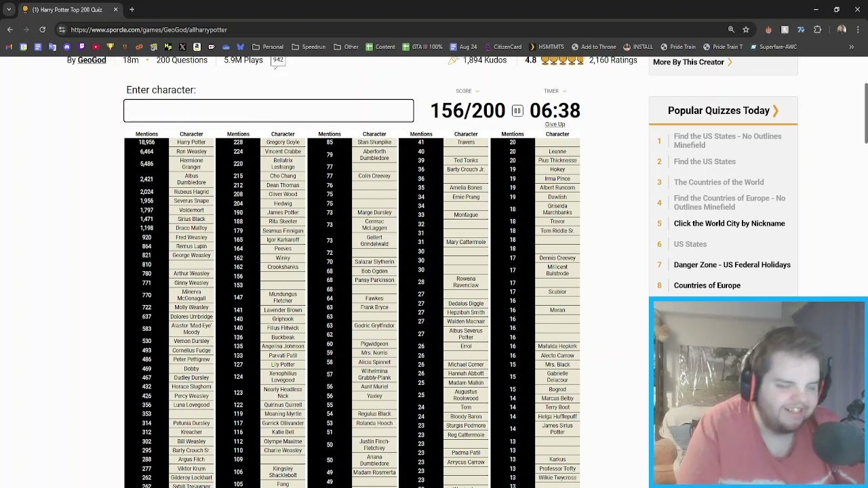
Task: Open Danger Zone - US Federal Holidays quiz
Action: (732, 265)
